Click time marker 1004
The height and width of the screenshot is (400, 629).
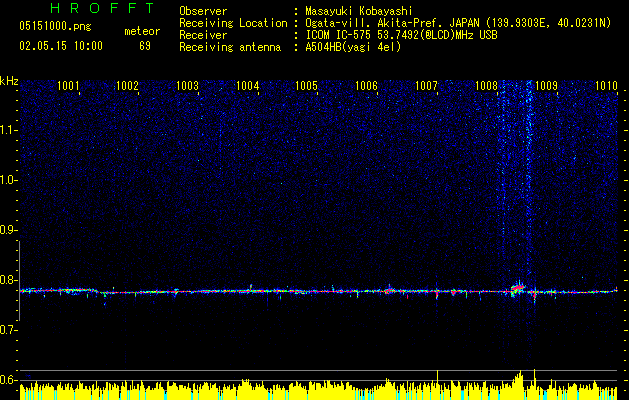click(248, 86)
